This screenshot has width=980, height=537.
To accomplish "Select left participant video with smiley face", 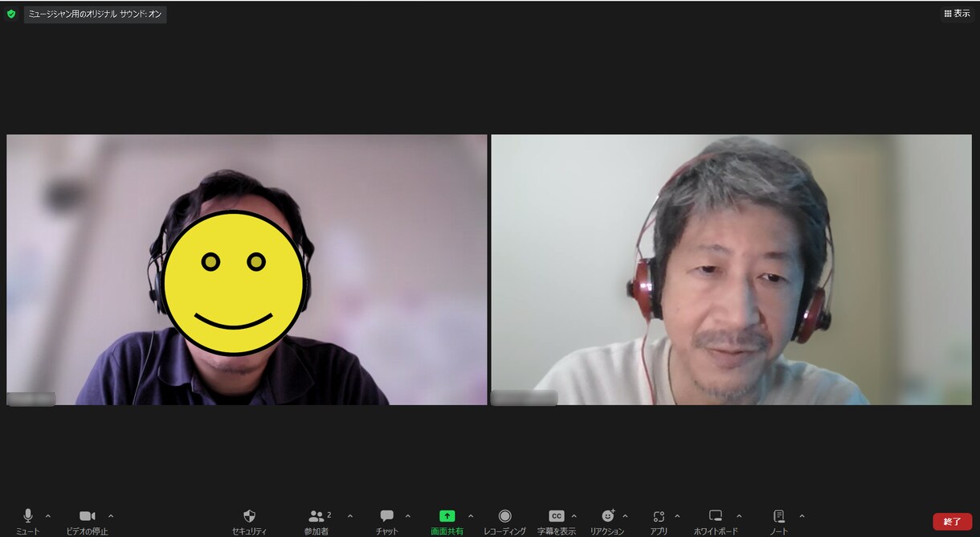I will click(247, 269).
